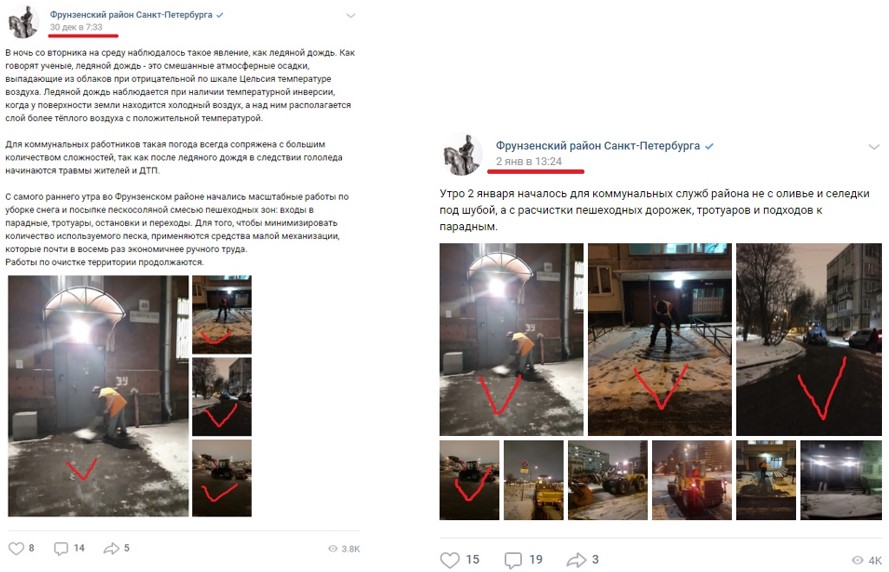Open the last bottom-row thumbnail in the right post
Screen dimensions: 889x572
coord(841,480)
